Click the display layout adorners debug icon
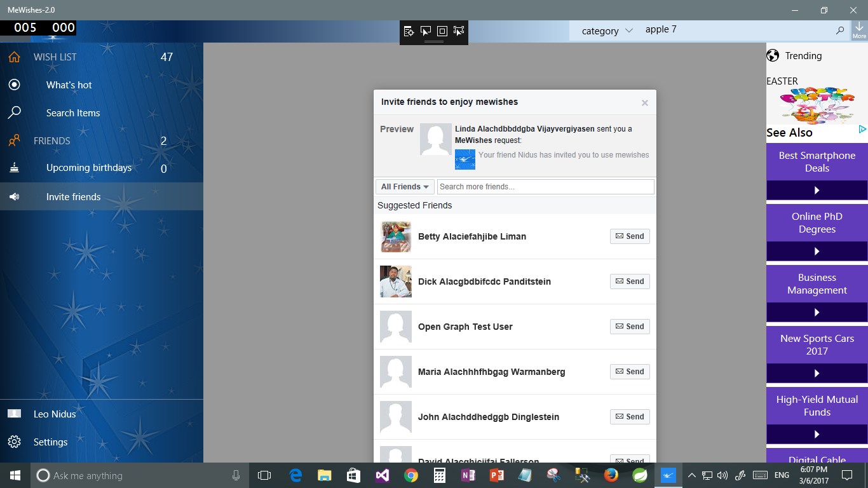Screen dimensions: 868x488 (x=442, y=31)
